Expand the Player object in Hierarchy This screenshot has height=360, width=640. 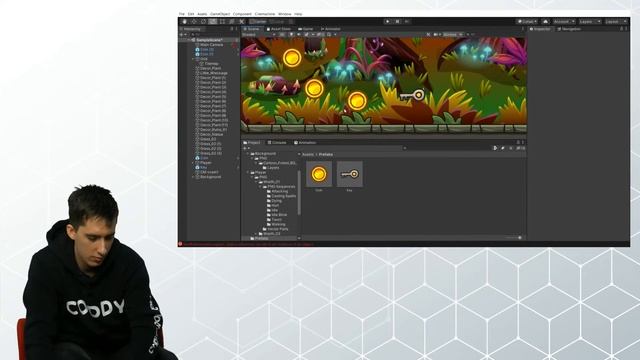click(x=193, y=162)
